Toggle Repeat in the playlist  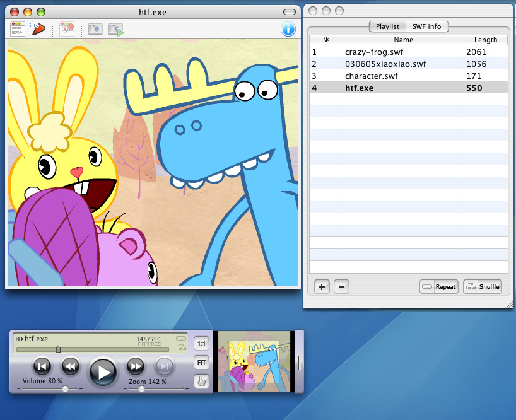tap(439, 287)
